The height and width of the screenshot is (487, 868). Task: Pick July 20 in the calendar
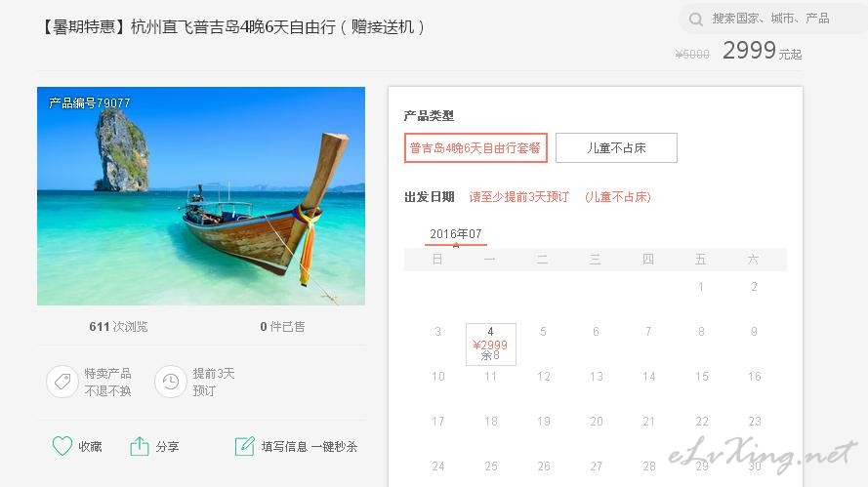pos(597,422)
